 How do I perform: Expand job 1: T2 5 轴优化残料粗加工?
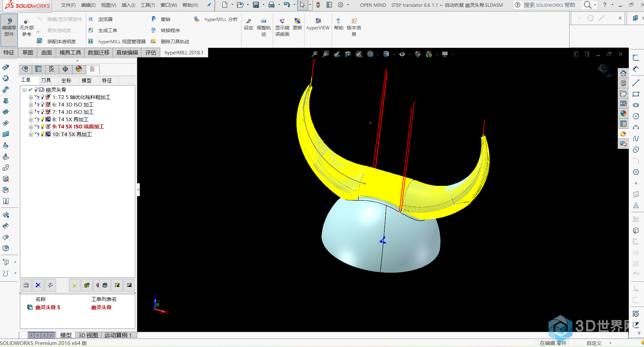pyautogui.click(x=31, y=97)
